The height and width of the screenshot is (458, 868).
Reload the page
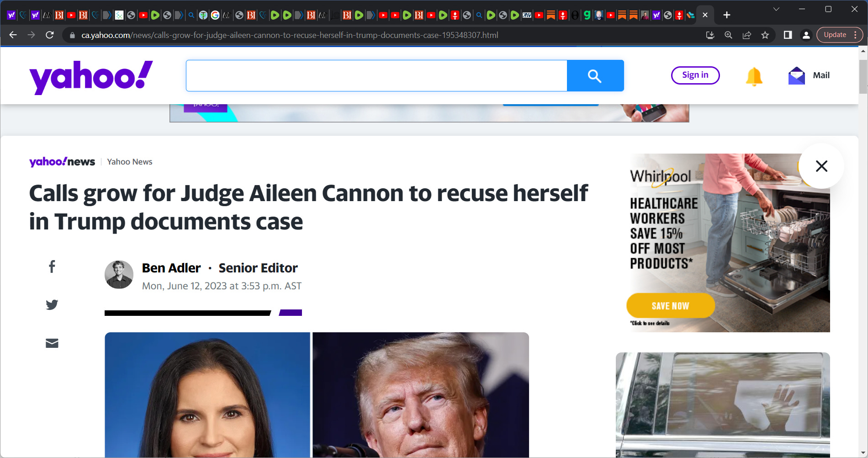(50, 35)
